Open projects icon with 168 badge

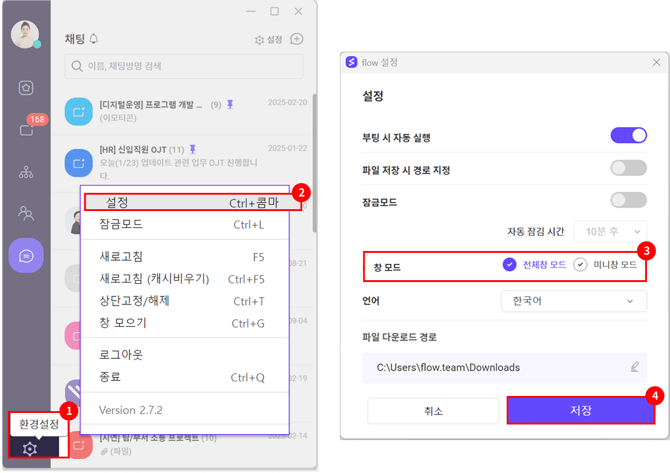click(x=26, y=129)
